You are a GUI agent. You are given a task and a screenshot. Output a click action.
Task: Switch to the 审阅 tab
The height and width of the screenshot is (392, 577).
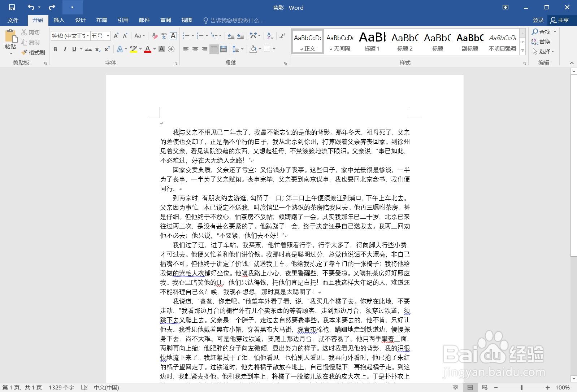coord(166,20)
